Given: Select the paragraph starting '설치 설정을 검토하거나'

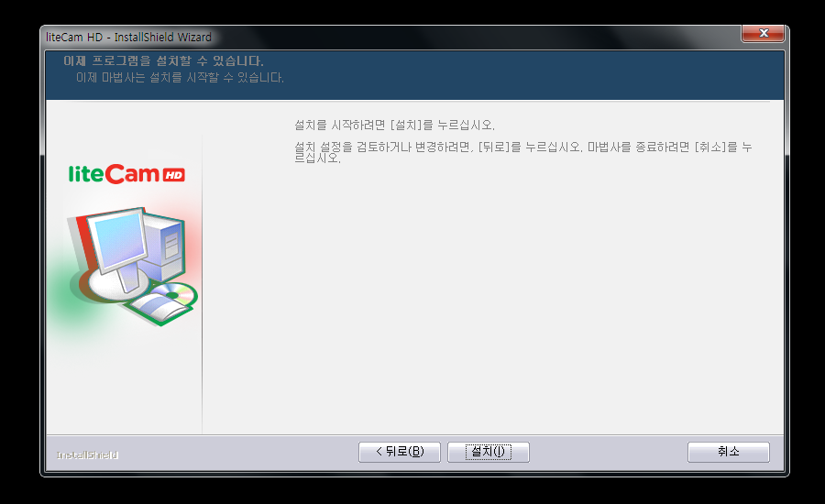Looking at the screenshot, I should [523, 152].
